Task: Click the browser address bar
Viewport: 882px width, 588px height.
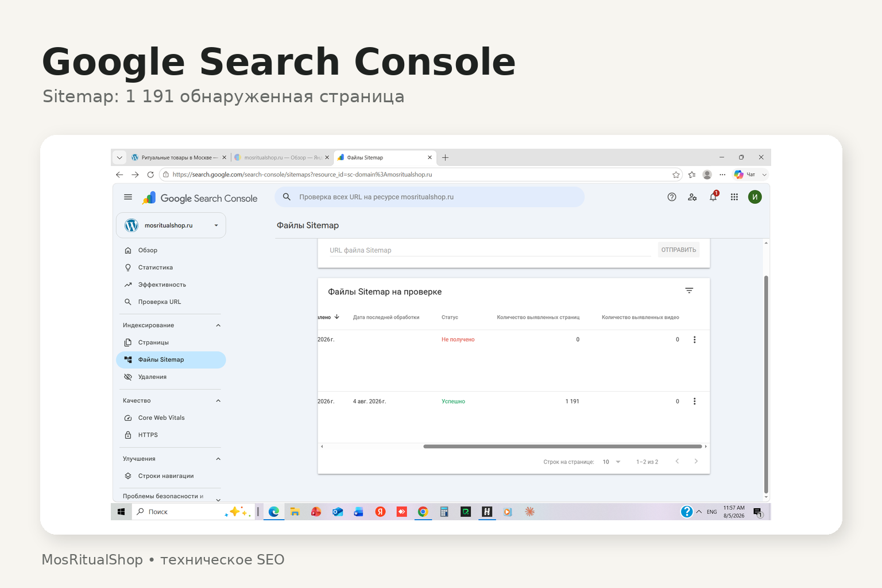Action: pyautogui.click(x=421, y=175)
